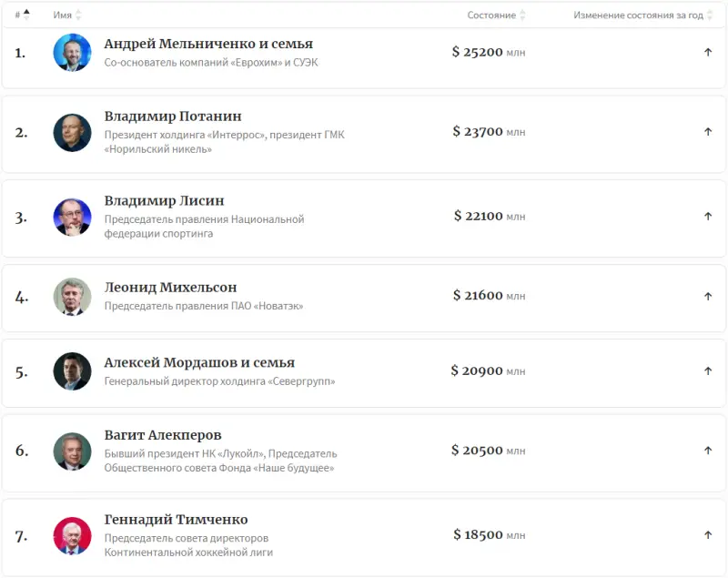The height and width of the screenshot is (578, 728).
Task: Open the Владимир Потанин name link
Action: (173, 117)
